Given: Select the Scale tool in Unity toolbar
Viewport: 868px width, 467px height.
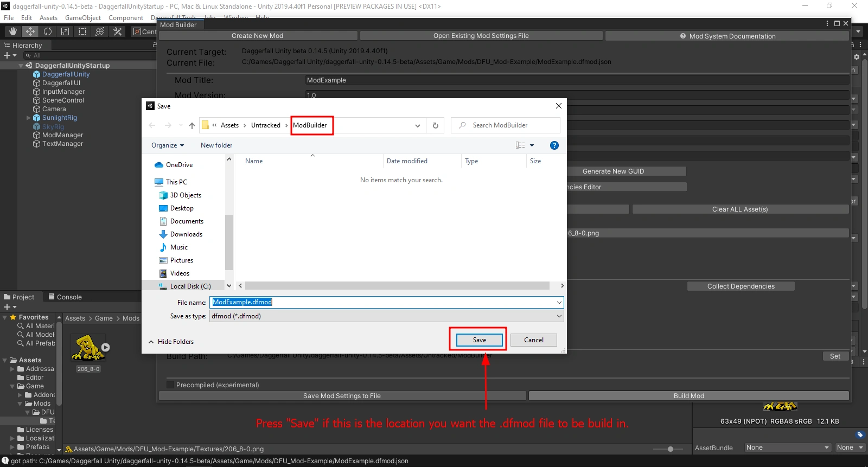Looking at the screenshot, I should 65,31.
